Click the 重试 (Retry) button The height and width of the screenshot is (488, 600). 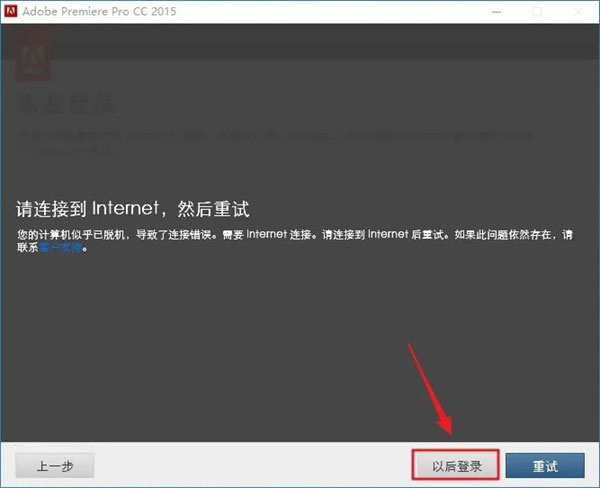tap(545, 465)
